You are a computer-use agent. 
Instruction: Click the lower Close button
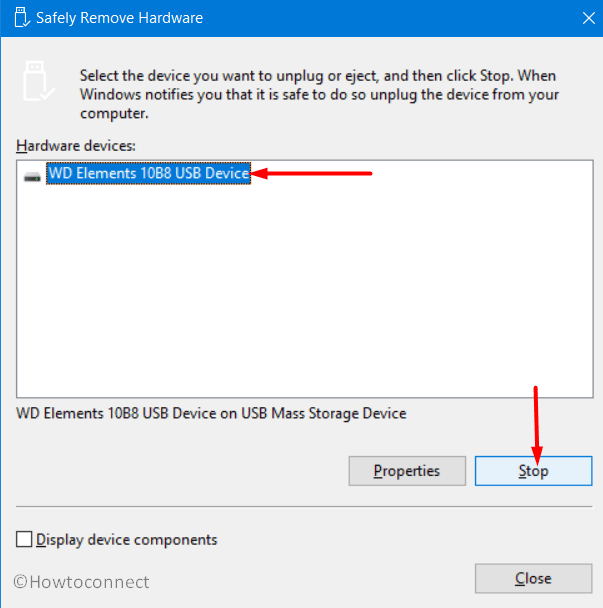533,578
